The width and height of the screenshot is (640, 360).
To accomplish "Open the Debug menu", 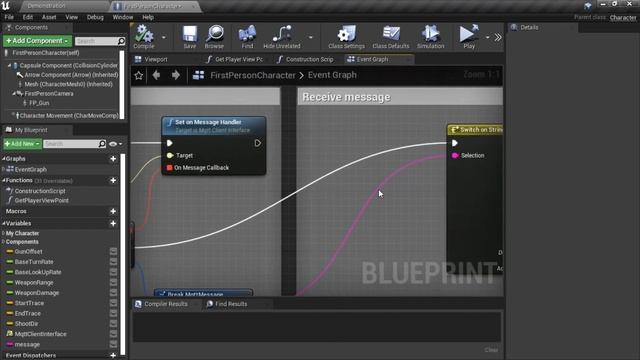I will [x=95, y=17].
